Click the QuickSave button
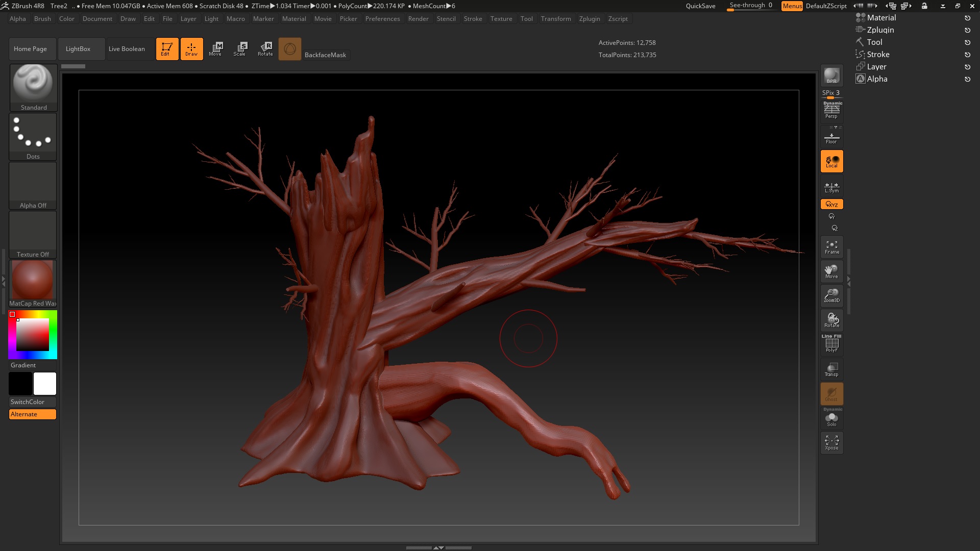Screen dimensions: 980x551 click(x=700, y=6)
